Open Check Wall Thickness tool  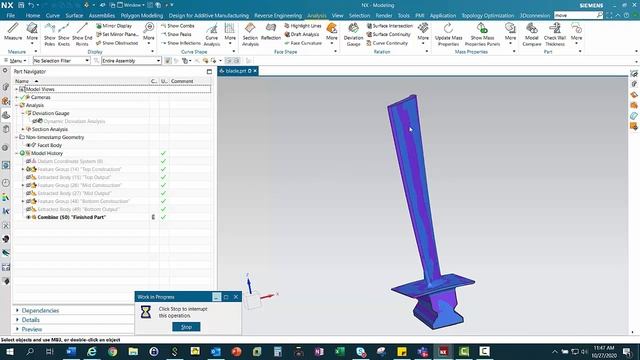(x=555, y=34)
